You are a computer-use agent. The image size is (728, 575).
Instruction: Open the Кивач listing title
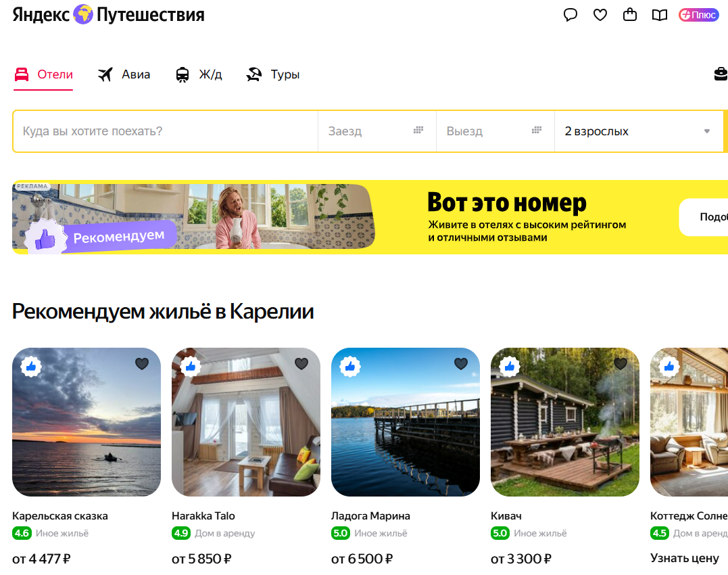[x=506, y=516]
